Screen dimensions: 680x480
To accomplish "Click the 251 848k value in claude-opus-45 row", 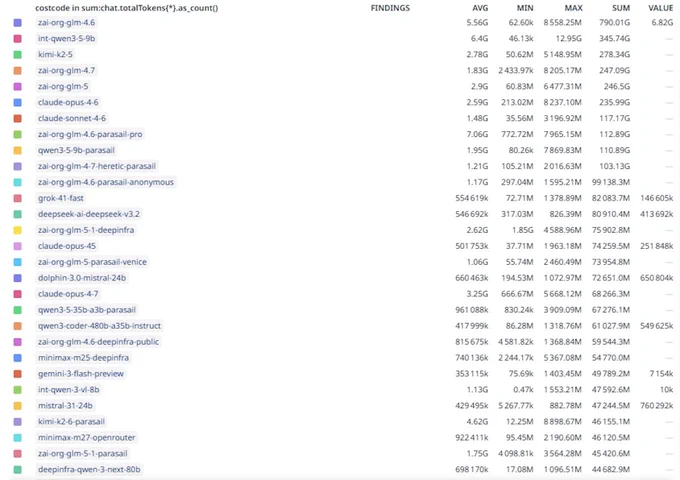I will (x=657, y=246).
